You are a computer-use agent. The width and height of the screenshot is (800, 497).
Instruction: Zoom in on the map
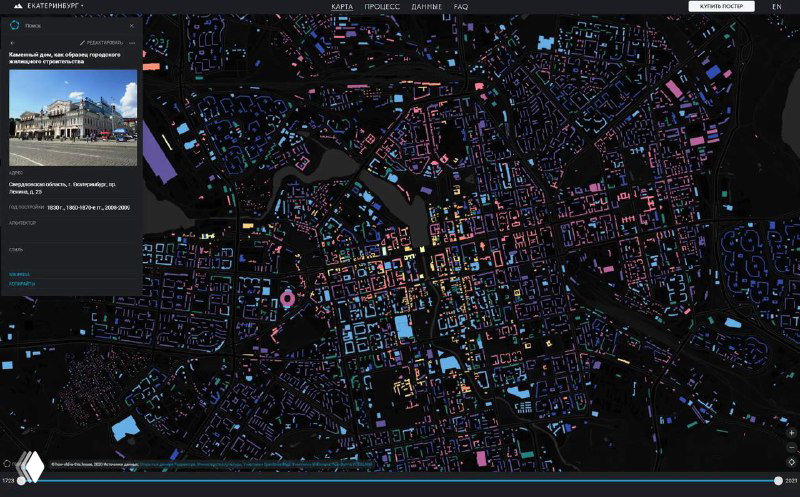point(791,434)
